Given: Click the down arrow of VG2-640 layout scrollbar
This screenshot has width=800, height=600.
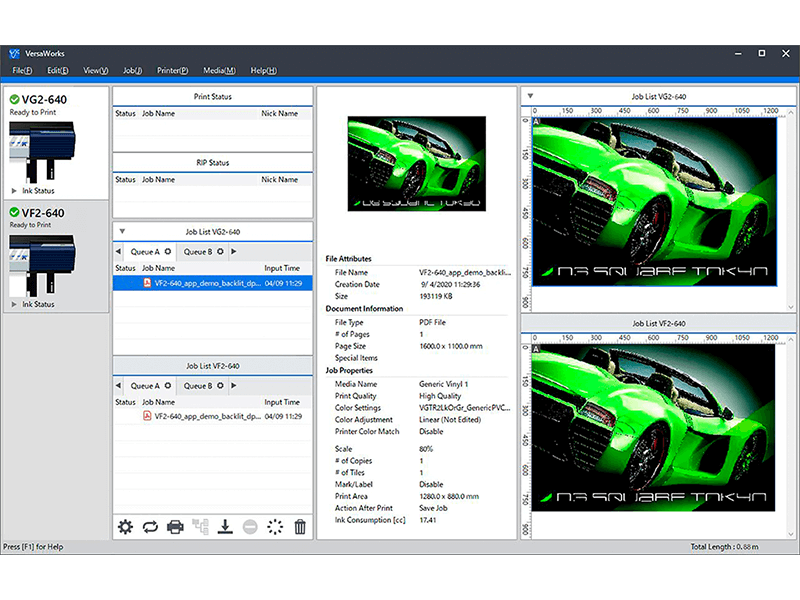Looking at the screenshot, I should pos(791,307).
